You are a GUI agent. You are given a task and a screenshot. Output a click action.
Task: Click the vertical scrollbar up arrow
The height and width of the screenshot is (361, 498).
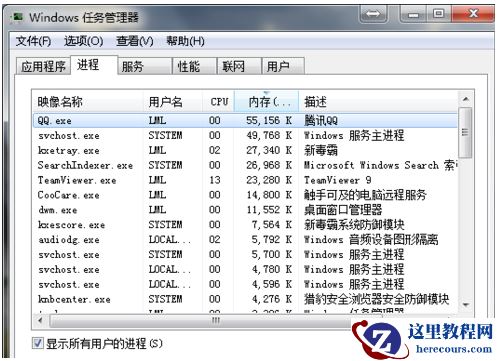(x=466, y=99)
